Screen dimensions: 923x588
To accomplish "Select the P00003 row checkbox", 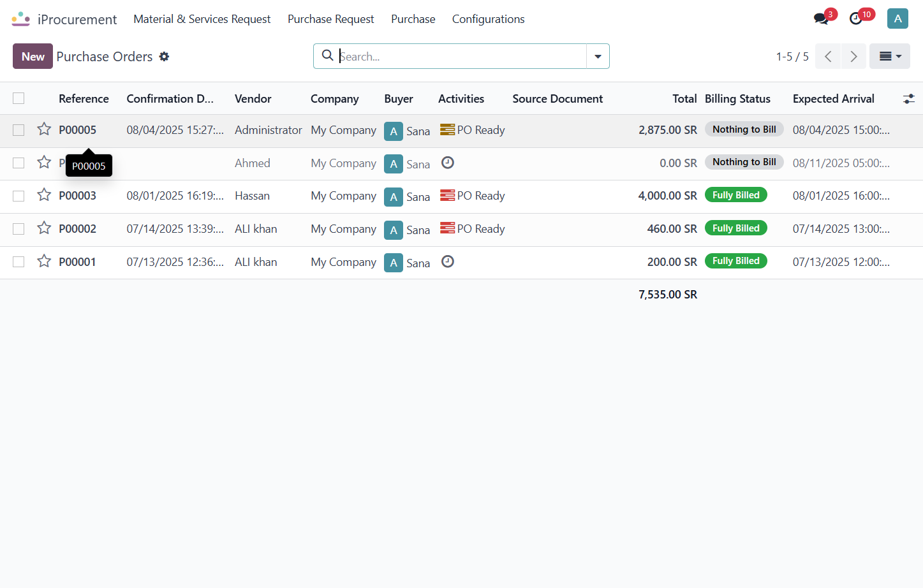I will [18, 196].
